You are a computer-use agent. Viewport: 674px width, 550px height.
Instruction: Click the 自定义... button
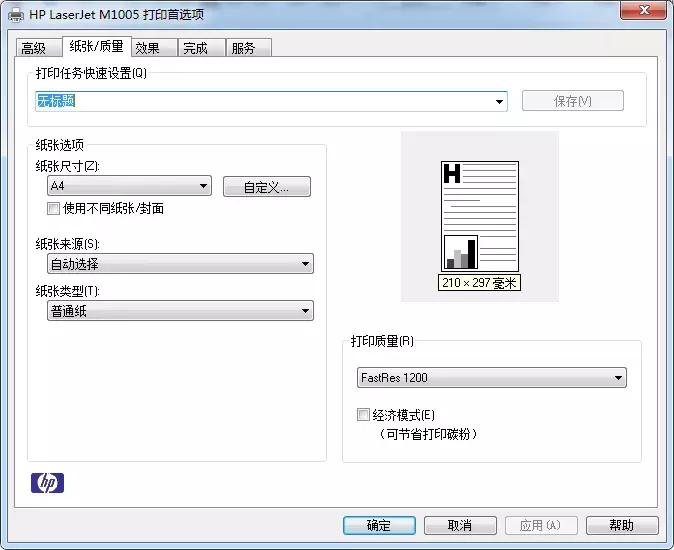pos(267,187)
